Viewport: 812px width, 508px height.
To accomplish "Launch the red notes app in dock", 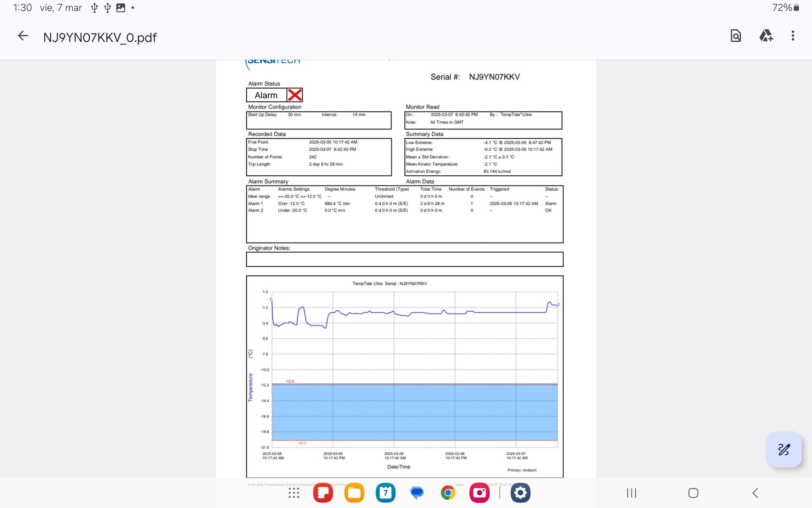I will [323, 493].
